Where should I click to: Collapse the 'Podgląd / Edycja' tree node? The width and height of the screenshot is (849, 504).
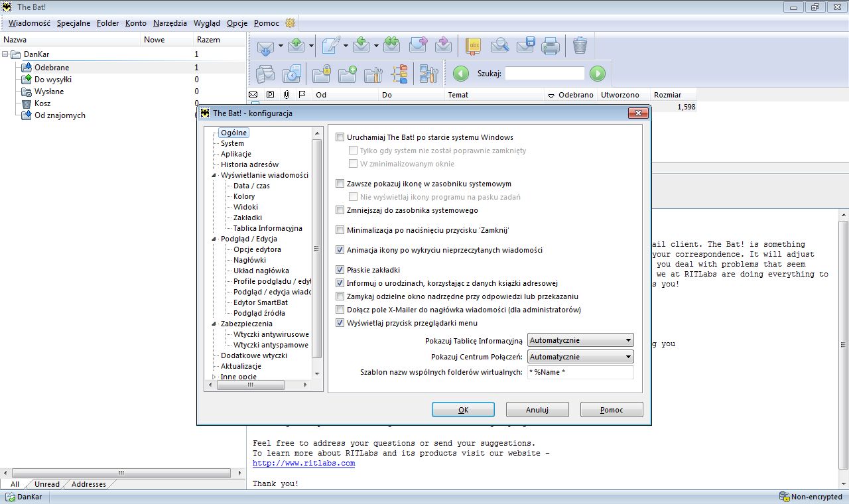click(x=214, y=239)
